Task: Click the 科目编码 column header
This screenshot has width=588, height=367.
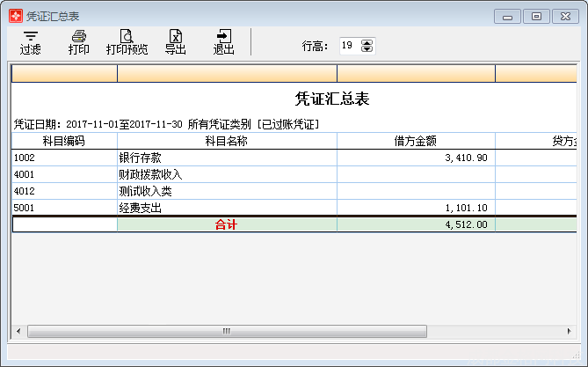Action: pos(64,141)
